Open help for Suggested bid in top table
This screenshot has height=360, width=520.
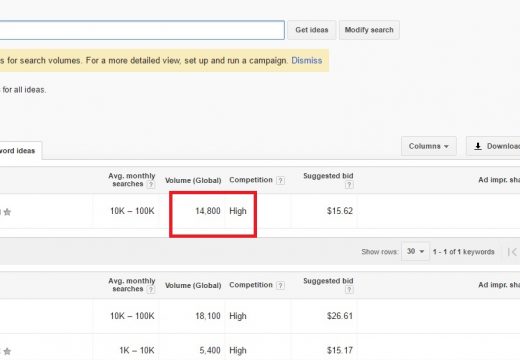[349, 185]
